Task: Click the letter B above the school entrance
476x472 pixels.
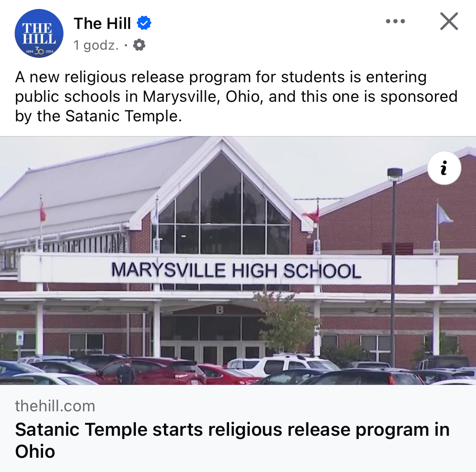Action: [x=219, y=310]
